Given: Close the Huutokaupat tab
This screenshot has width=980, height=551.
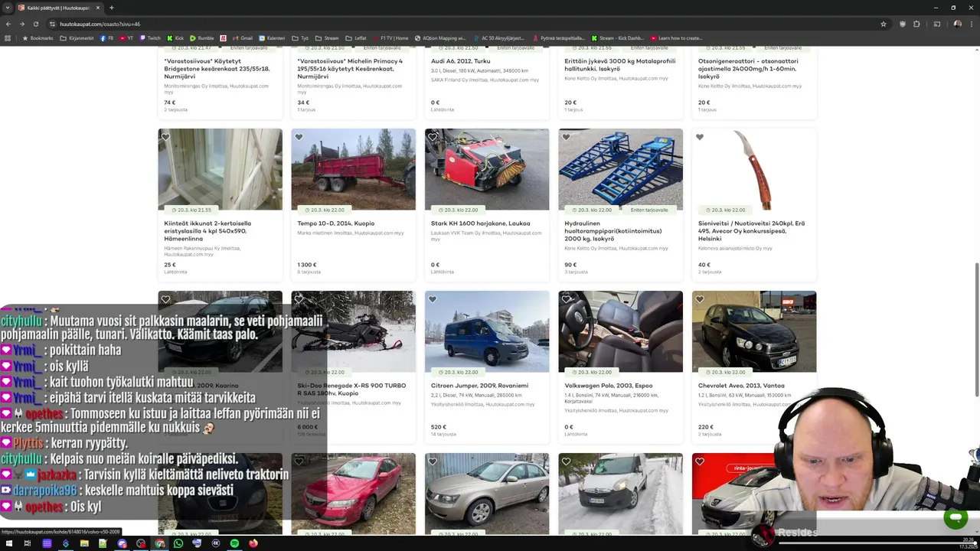Looking at the screenshot, I should coord(98,8).
